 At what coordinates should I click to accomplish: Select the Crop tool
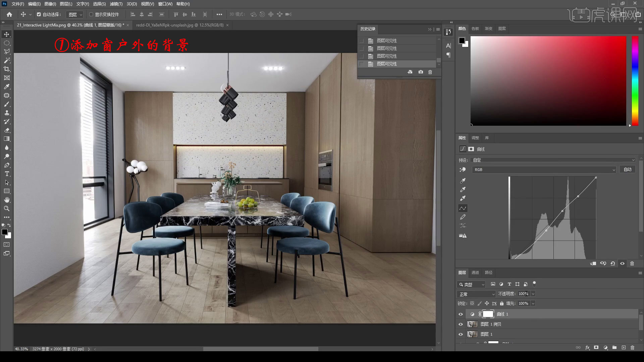coord(7,69)
